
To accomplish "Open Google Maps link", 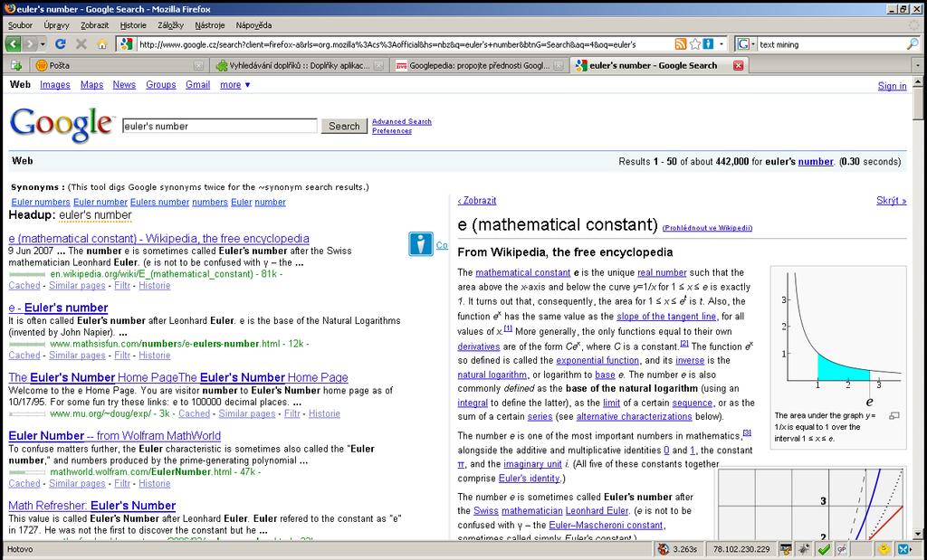I will [x=91, y=85].
